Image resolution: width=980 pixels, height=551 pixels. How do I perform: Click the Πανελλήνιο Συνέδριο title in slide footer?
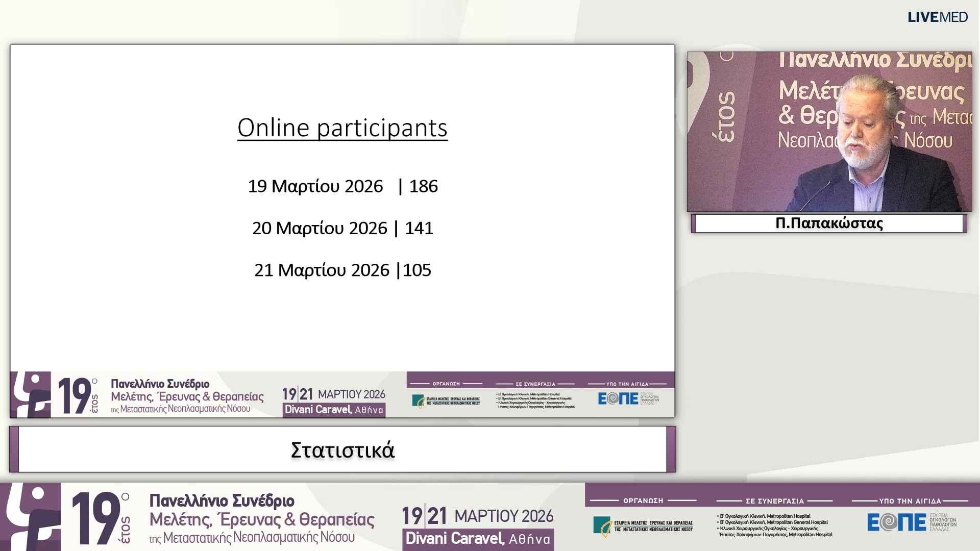pos(160,384)
